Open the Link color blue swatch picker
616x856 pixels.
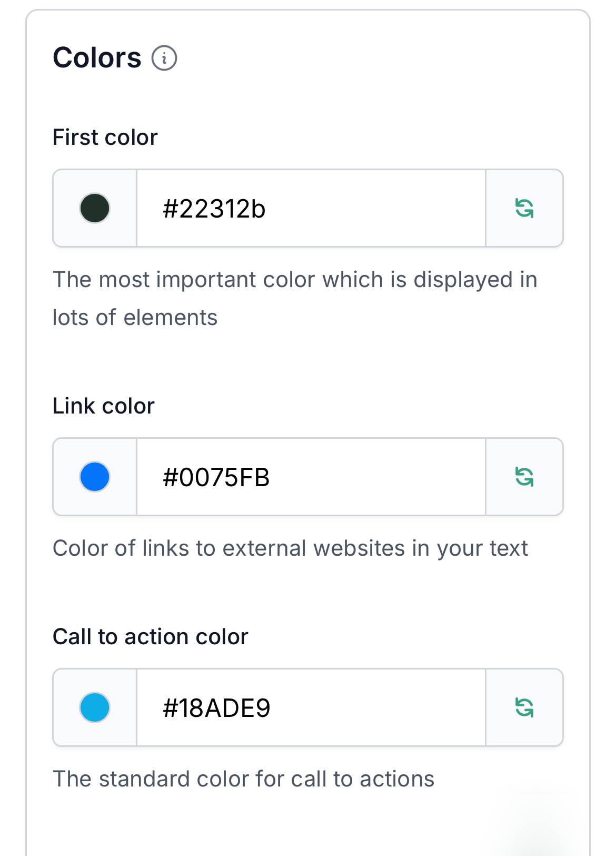click(95, 477)
